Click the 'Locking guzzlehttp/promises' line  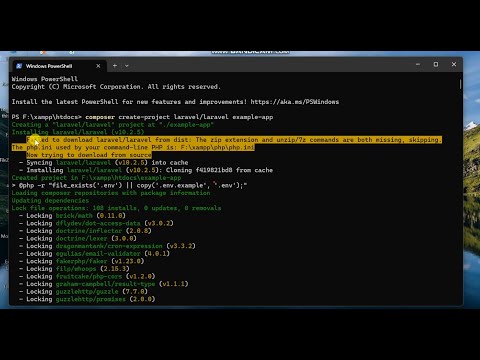click(x=87, y=299)
